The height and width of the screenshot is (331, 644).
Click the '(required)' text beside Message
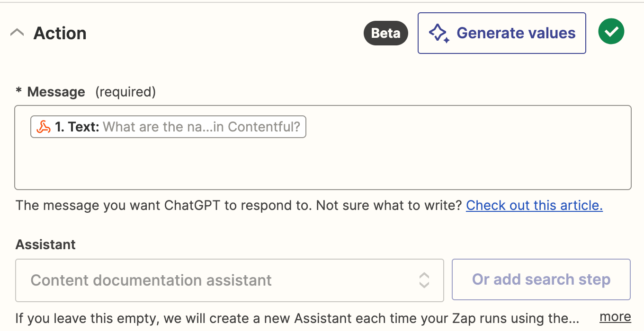pos(125,92)
